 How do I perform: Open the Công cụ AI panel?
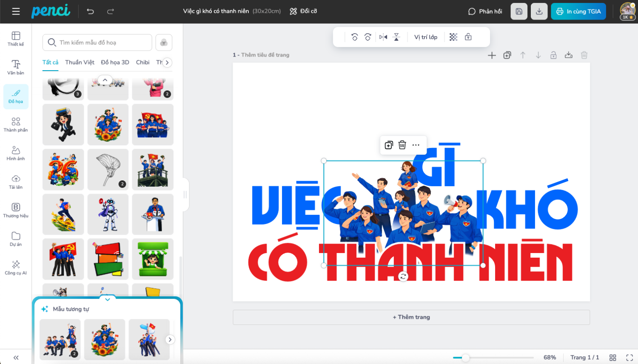(16, 267)
